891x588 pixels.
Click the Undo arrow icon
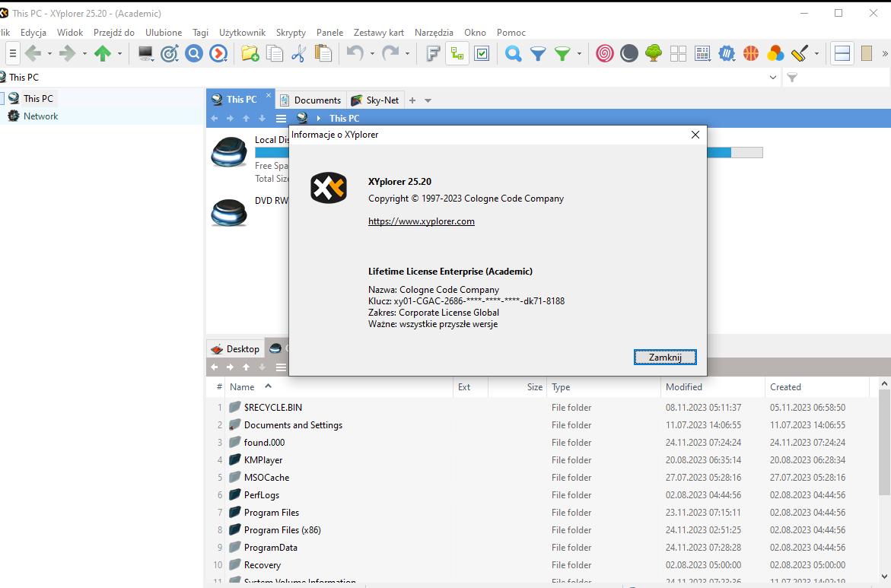pos(355,54)
